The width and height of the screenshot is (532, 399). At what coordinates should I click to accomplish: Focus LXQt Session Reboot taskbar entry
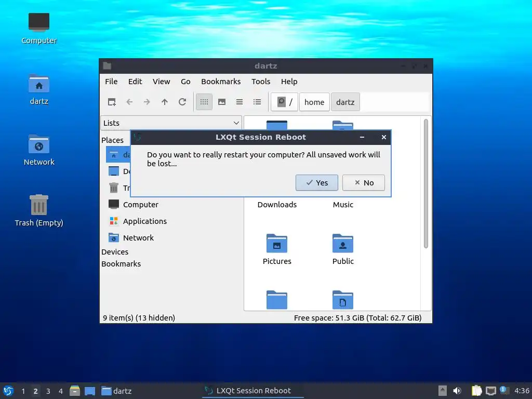click(x=252, y=391)
